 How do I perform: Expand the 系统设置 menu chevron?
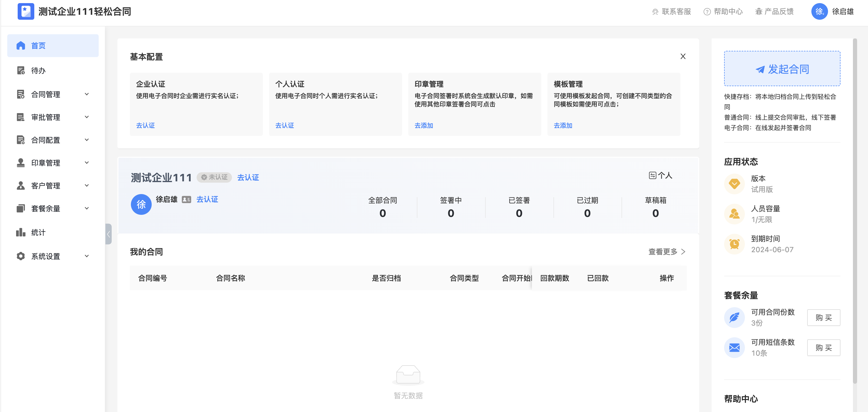[x=86, y=256]
